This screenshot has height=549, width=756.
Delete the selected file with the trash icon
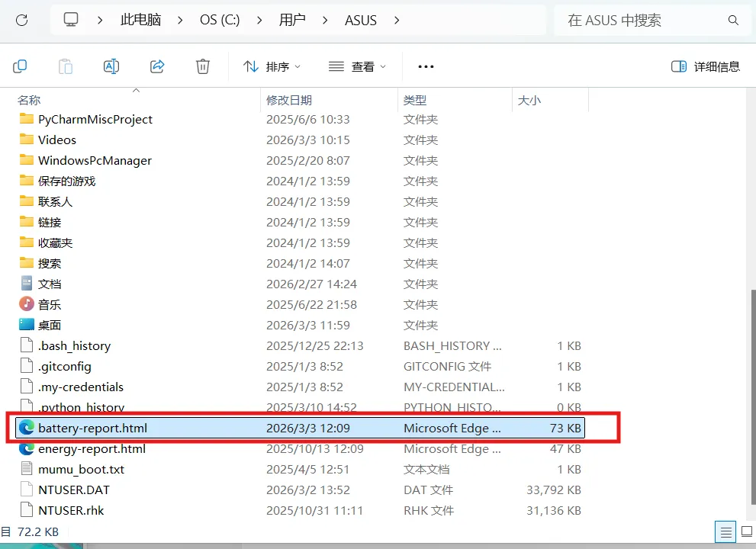(x=202, y=66)
